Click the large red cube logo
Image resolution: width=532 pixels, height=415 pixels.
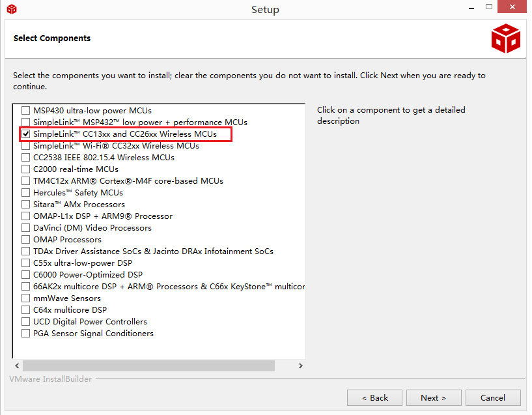[x=506, y=38]
